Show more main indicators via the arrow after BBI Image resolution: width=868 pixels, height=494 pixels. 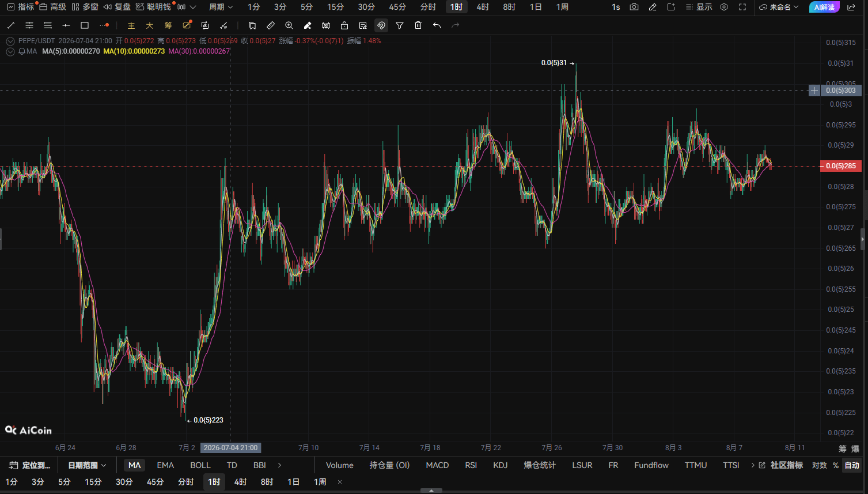(x=280, y=465)
